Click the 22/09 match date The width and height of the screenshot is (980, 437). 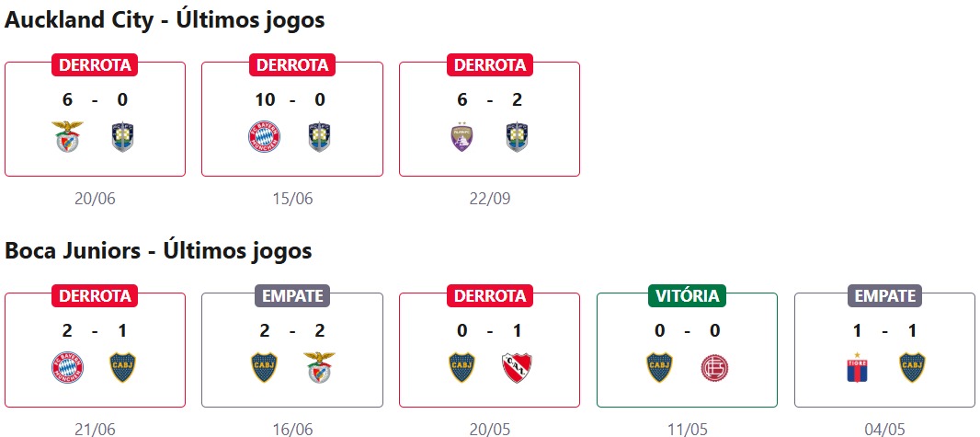pyautogui.click(x=489, y=198)
